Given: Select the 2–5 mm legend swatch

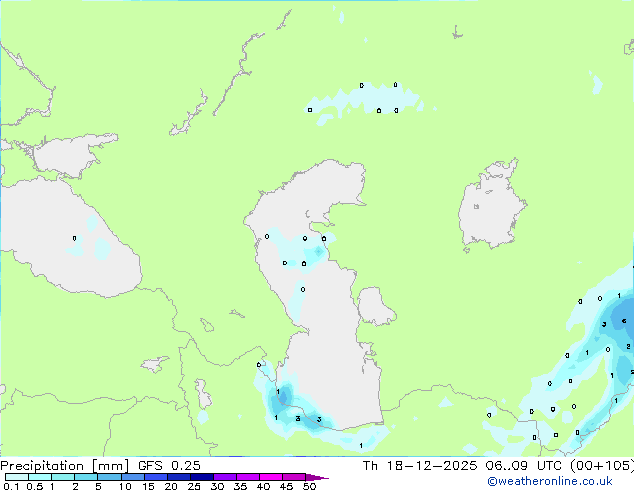Looking at the screenshot, I should click(86, 477).
